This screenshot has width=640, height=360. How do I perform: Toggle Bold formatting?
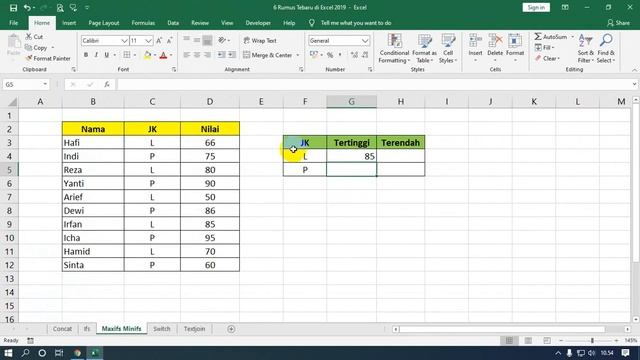86,55
